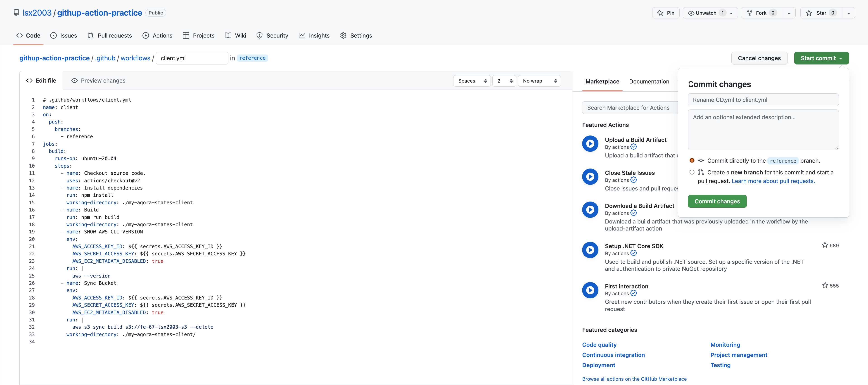Image resolution: width=868 pixels, height=385 pixels.
Task: Open the Code tab
Action: pyautogui.click(x=28, y=35)
